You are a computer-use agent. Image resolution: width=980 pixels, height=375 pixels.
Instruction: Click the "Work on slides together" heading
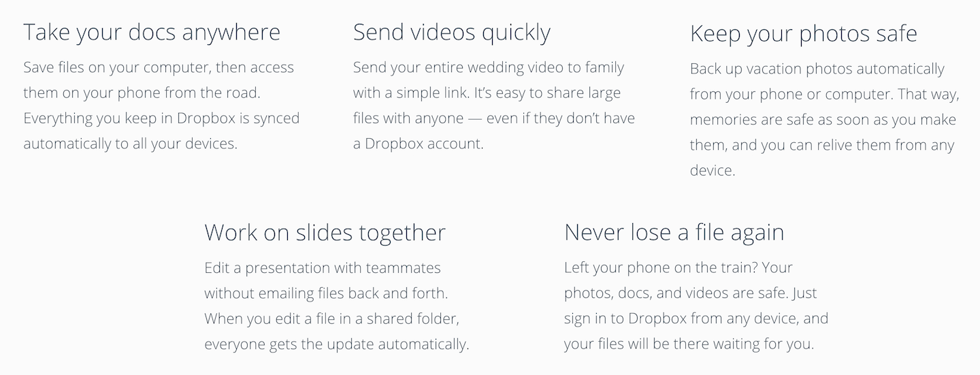pos(325,232)
